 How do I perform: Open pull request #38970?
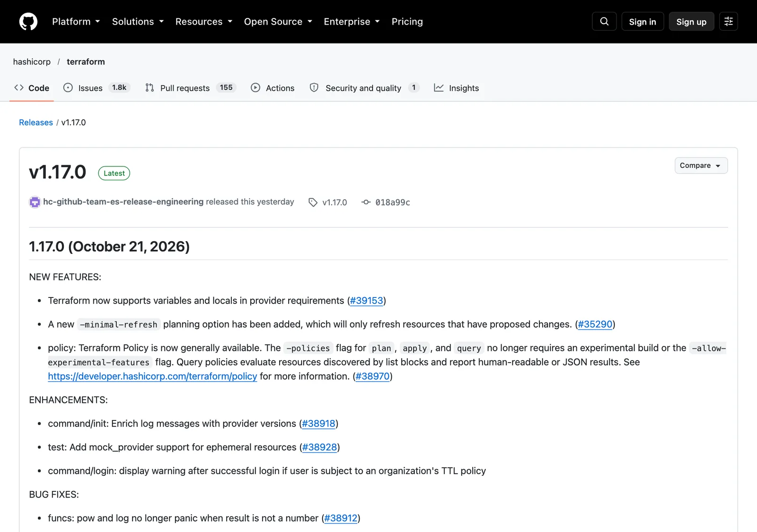372,376
